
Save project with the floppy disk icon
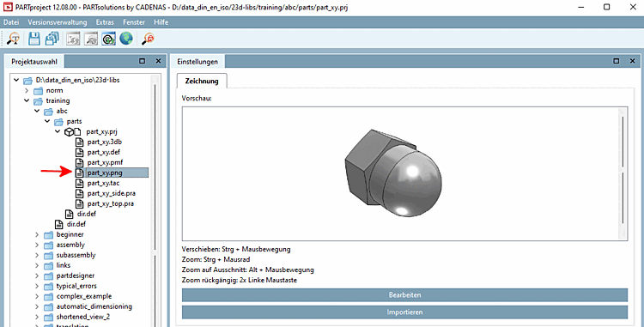tap(34, 39)
